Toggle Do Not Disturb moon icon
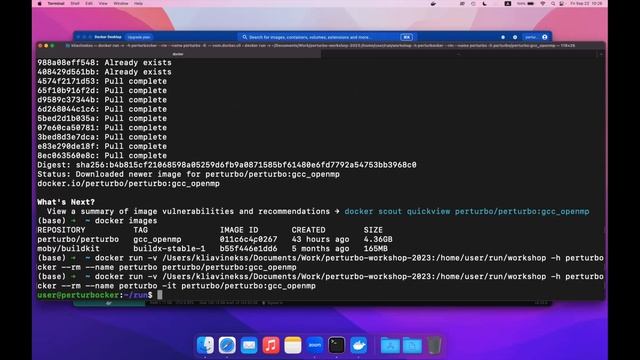The height and width of the screenshot is (360, 640). point(484,3)
